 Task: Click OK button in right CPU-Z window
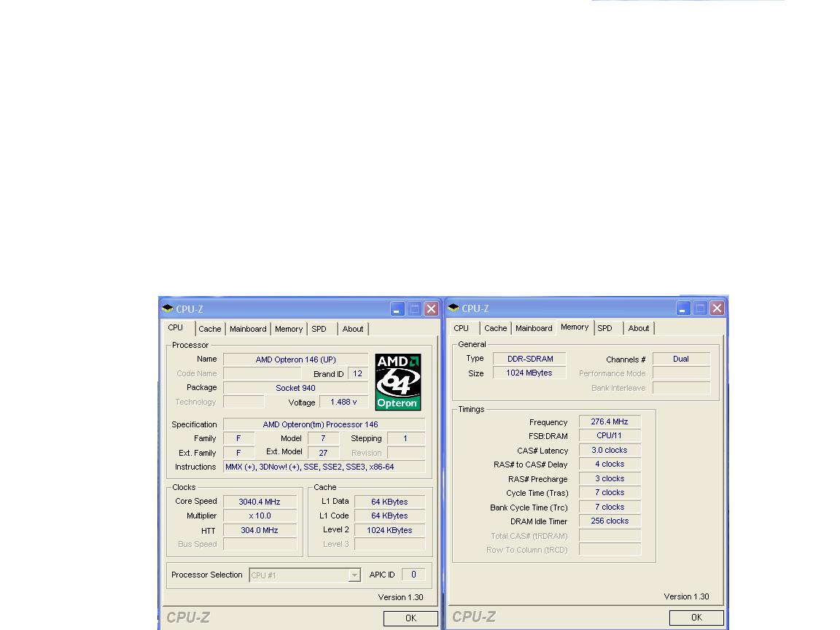pos(696,618)
